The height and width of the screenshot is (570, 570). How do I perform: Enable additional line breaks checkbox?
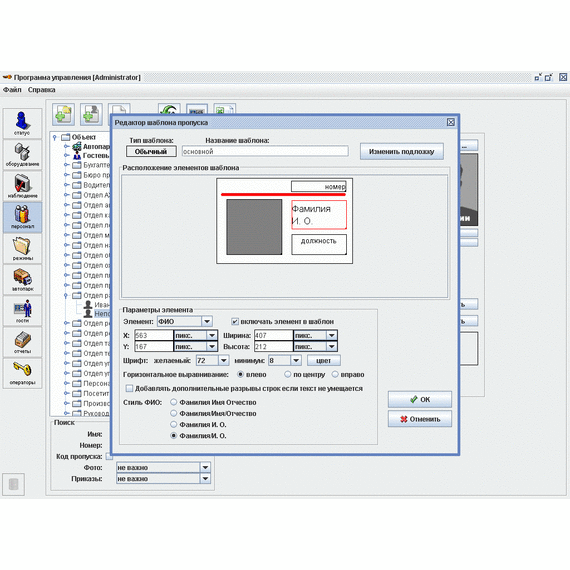(x=129, y=389)
